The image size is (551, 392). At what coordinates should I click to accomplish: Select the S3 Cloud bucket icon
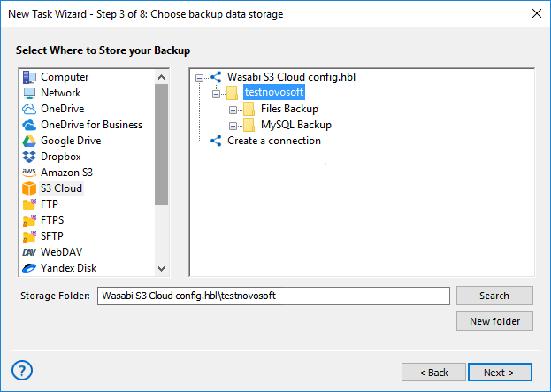[29, 188]
